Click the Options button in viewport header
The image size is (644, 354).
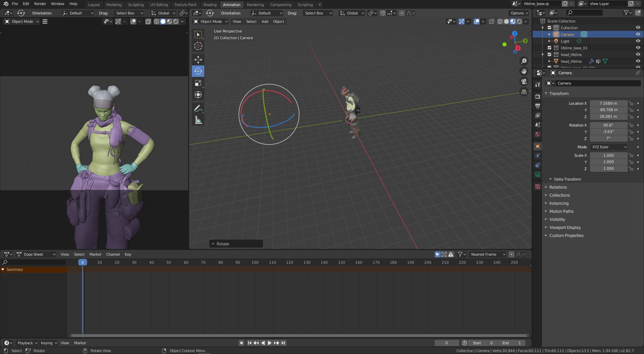pos(518,13)
